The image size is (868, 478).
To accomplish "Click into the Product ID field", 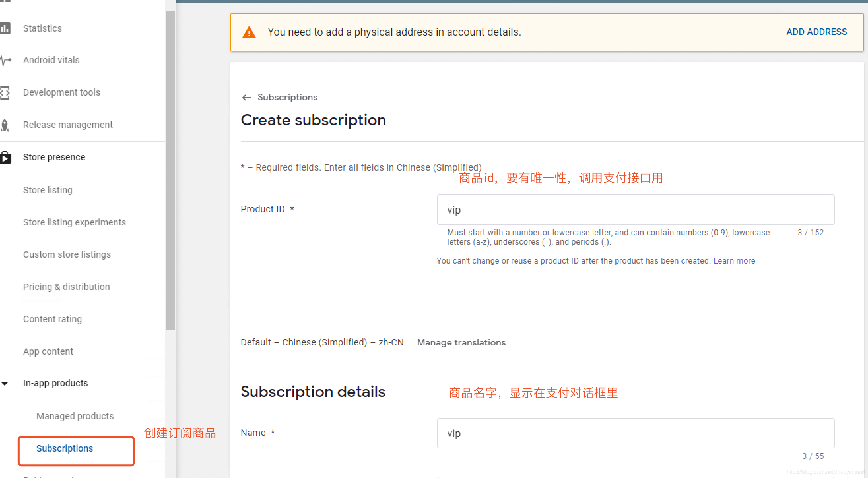I will 636,210.
